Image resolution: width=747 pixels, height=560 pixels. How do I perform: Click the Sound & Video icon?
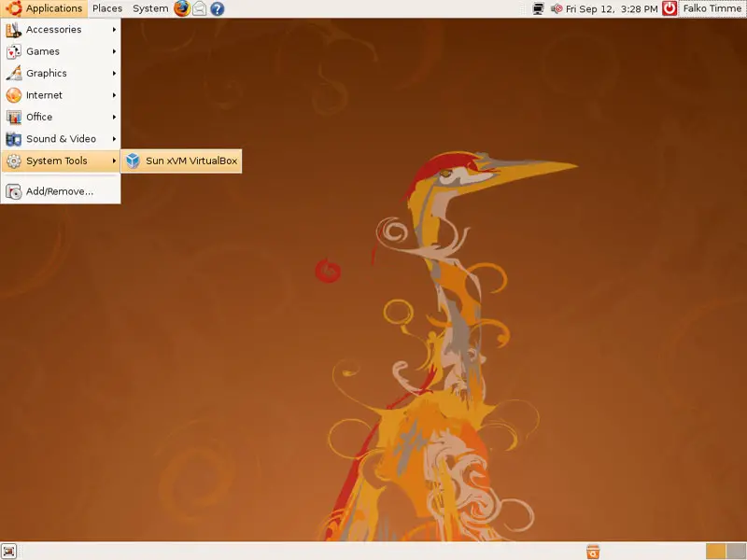coord(13,139)
